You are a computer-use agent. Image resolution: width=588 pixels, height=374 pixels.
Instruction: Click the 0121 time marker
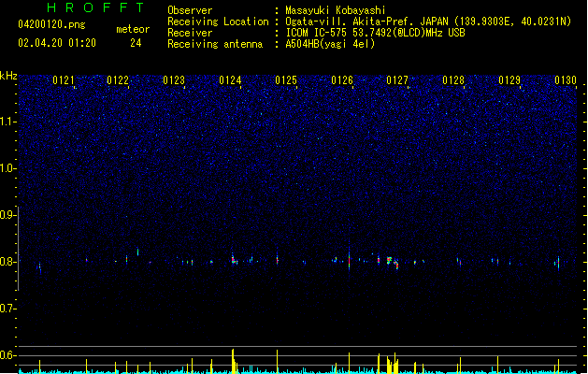[x=64, y=80]
